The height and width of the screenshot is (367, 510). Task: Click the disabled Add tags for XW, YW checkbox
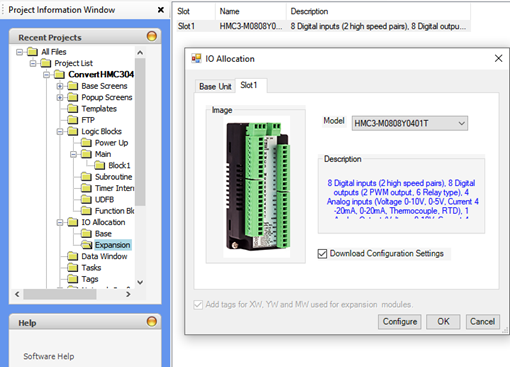[198, 305]
